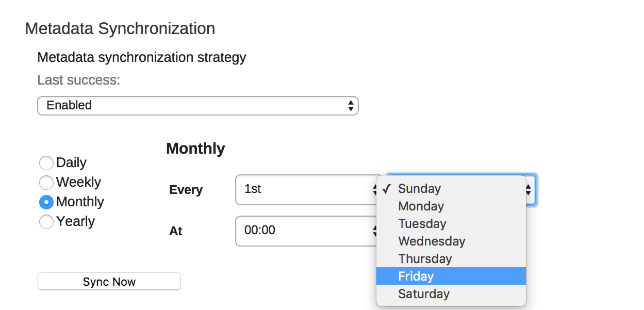Click the Metadata synchronization strategy label
This screenshot has height=310, width=644.
(142, 57)
